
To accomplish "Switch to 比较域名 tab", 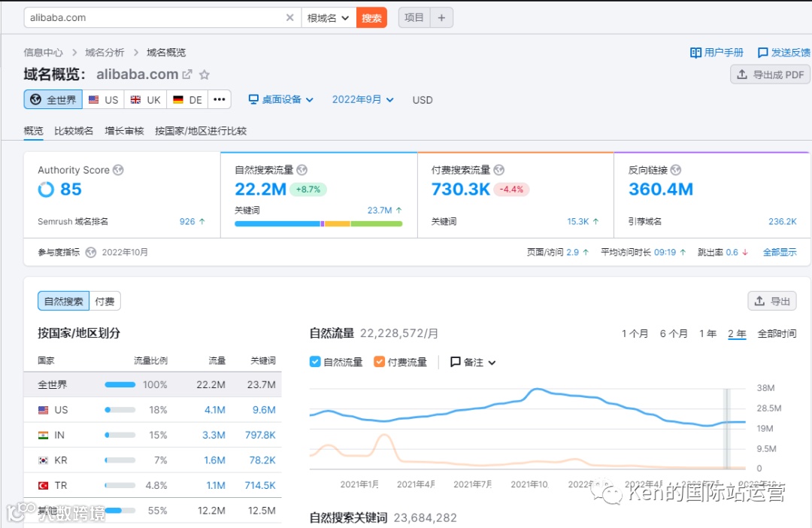I will [x=74, y=131].
